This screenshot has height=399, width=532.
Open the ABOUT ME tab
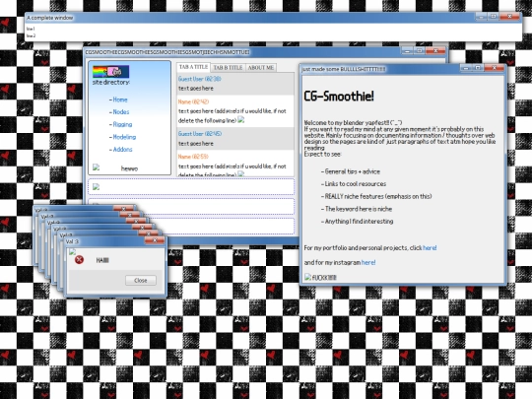(x=260, y=68)
